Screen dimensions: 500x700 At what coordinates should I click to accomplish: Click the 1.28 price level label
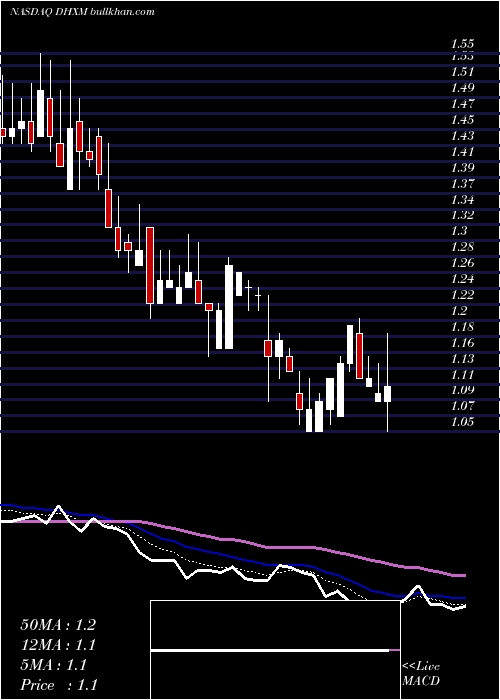coord(462,247)
